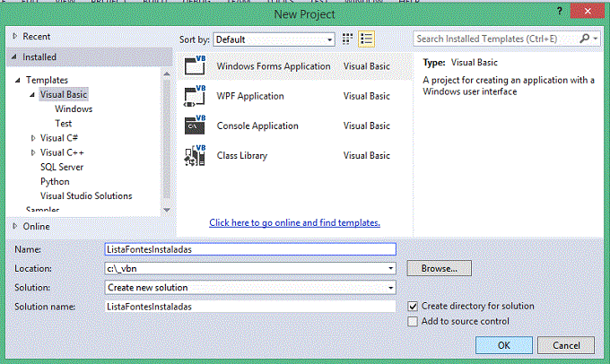Viewport: 610px width, 364px height.
Task: Select Windows Forms Application template name
Action: [x=274, y=66]
